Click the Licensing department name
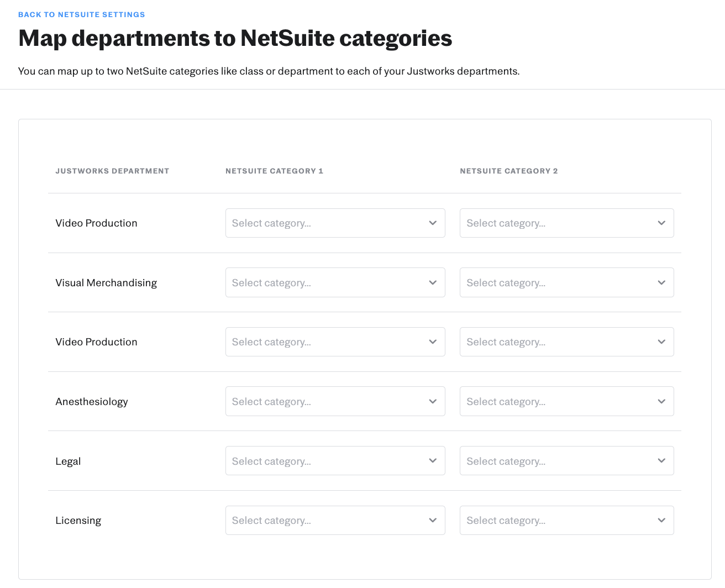Viewport: 725px width, 588px height. point(78,521)
